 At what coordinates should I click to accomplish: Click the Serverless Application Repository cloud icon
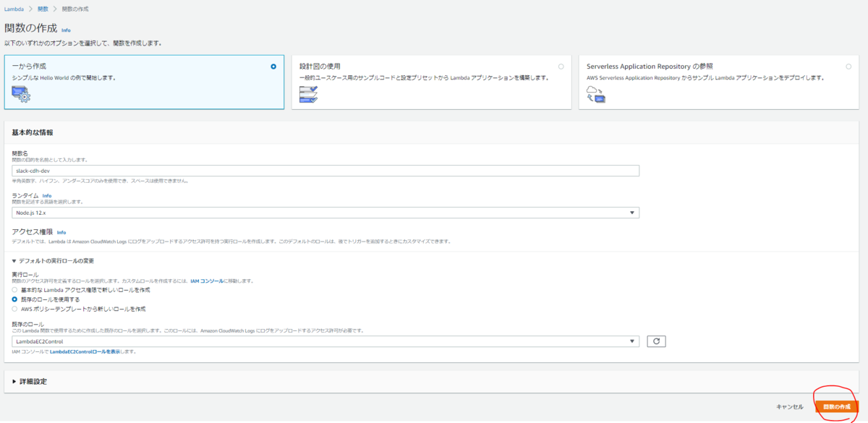[x=596, y=93]
